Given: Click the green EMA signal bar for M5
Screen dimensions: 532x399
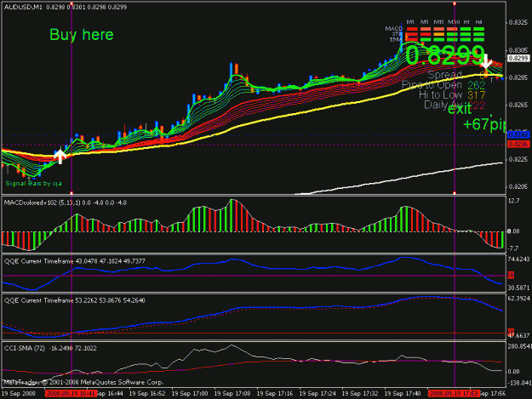Looking at the screenshot, I should tap(426, 40).
